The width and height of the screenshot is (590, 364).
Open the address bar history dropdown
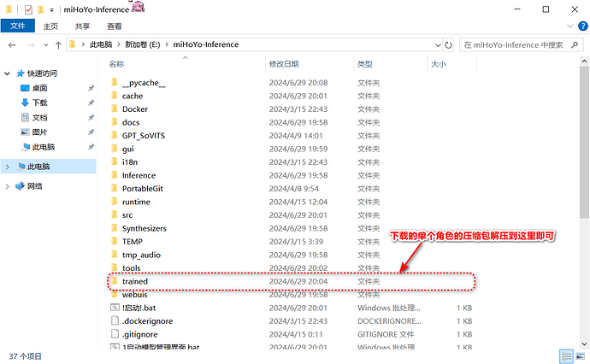click(438, 45)
